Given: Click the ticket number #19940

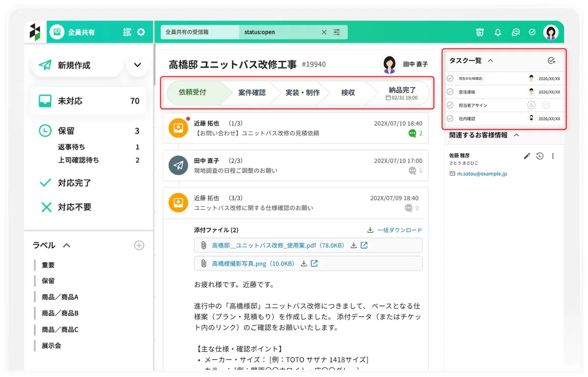Looking at the screenshot, I should click(x=314, y=65).
